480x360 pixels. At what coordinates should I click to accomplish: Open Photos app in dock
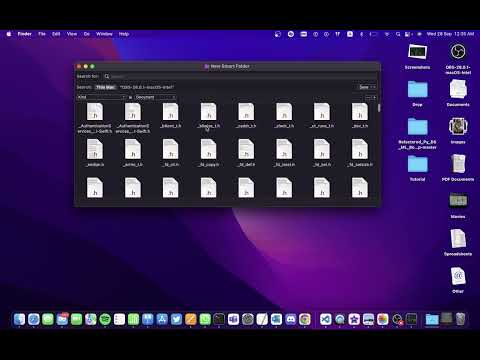(383, 319)
